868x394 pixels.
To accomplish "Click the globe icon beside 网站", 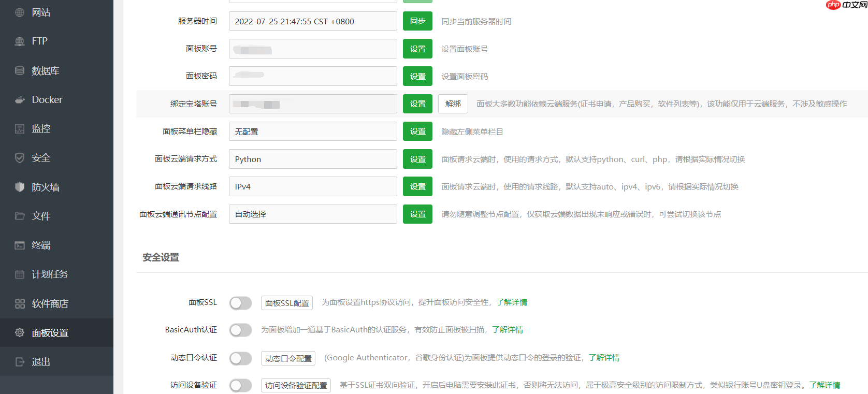I will tap(20, 12).
